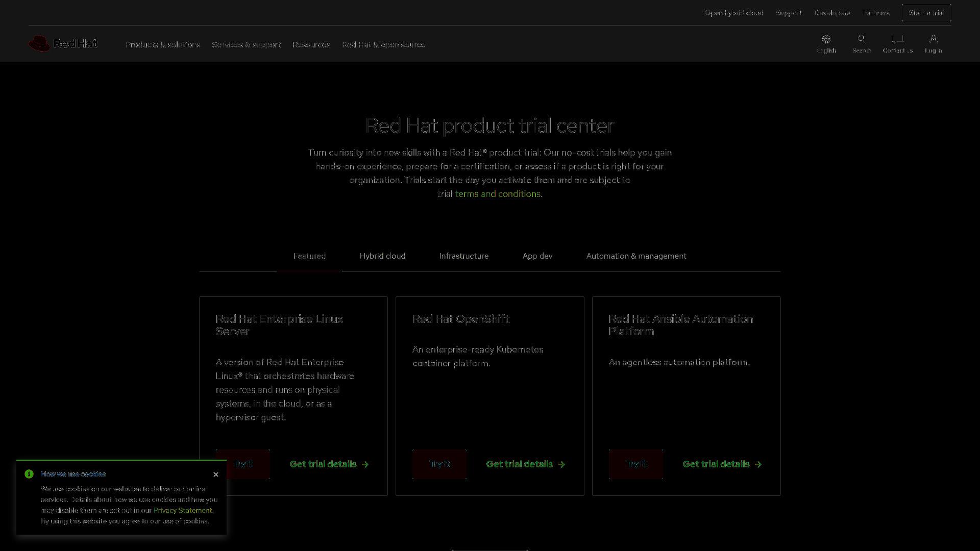Expand Resources menu

tap(311, 45)
